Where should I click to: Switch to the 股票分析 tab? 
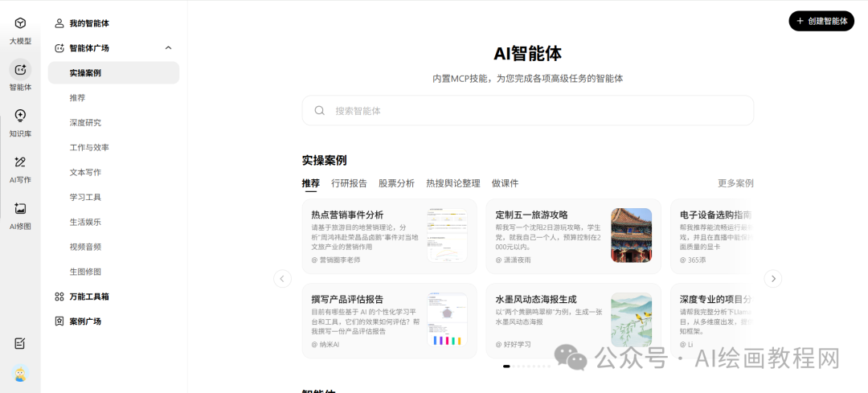point(396,183)
